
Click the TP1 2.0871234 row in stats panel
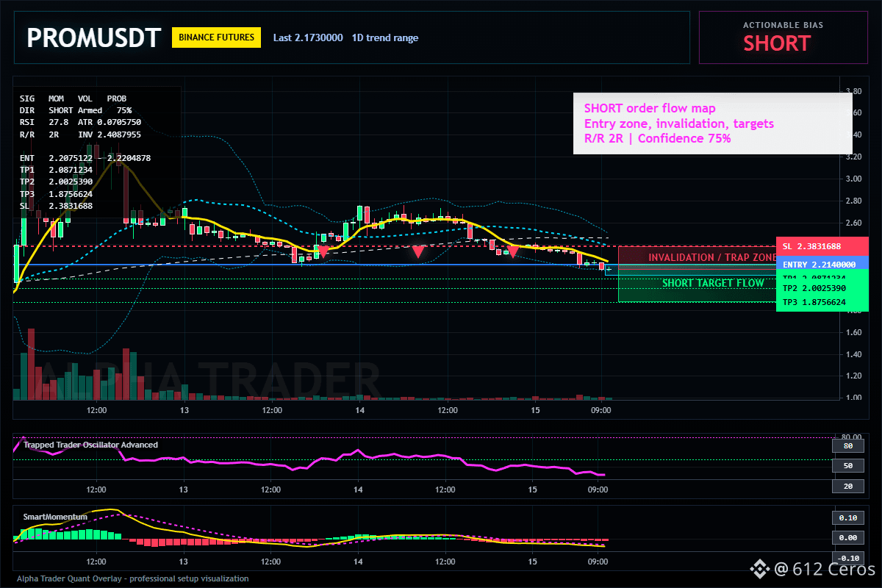click(57, 170)
